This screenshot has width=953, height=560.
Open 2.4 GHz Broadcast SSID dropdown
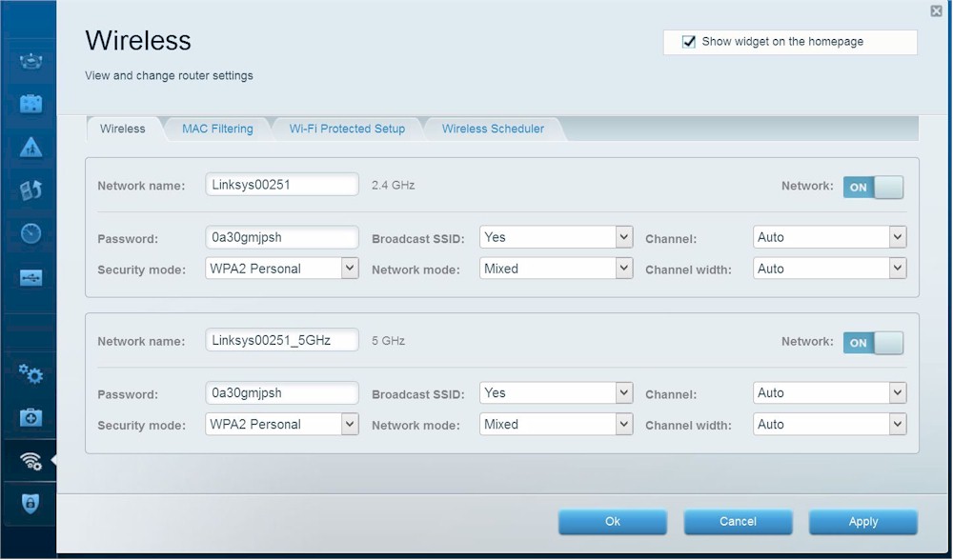[557, 237]
